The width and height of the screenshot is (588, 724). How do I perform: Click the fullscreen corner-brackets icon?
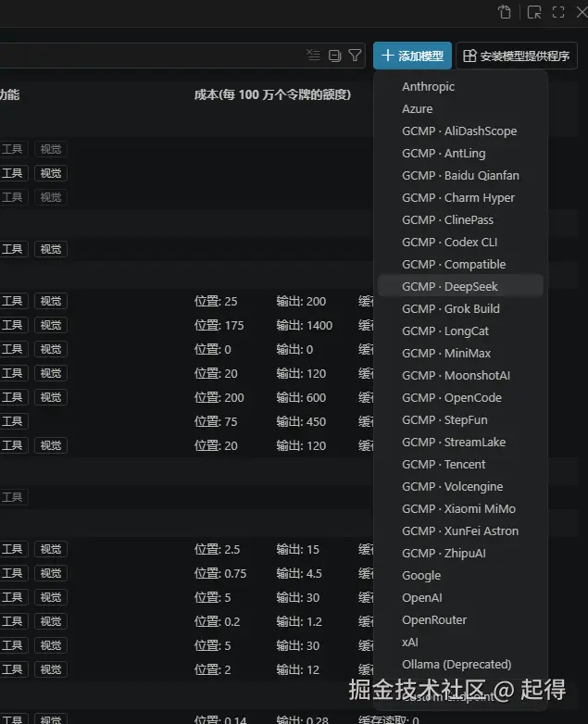tap(558, 12)
